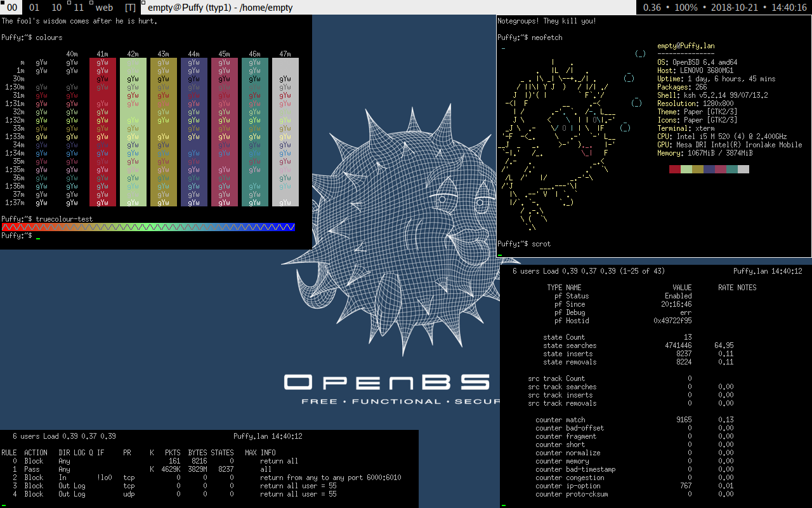This screenshot has height=508, width=812.
Task: Click the 1;37m row label in colours table
Action: [15, 203]
